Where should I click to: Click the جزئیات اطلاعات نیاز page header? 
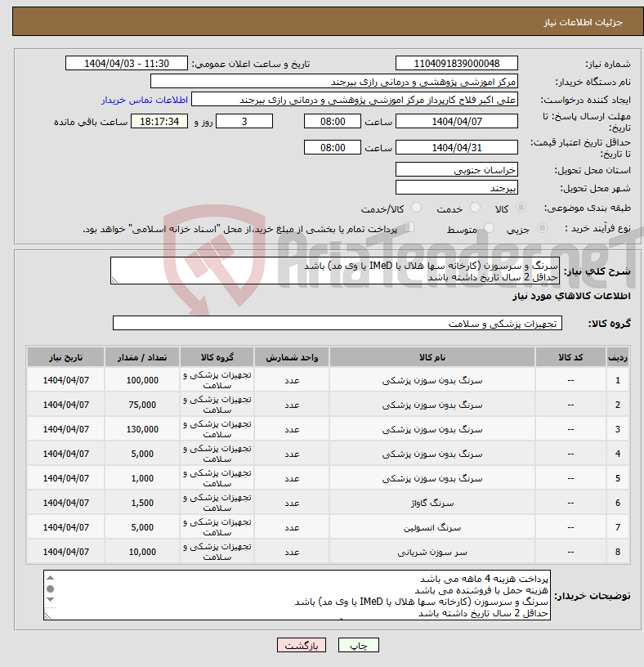point(583,22)
